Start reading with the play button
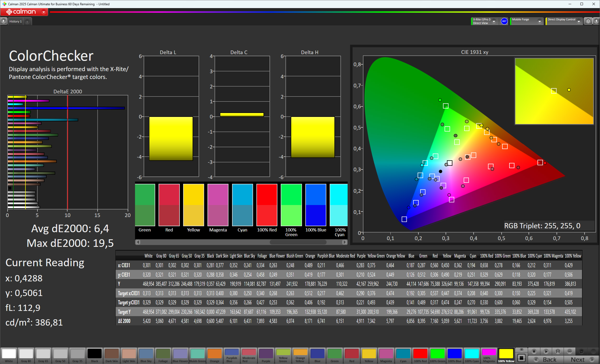The image size is (600, 364). click(x=546, y=351)
